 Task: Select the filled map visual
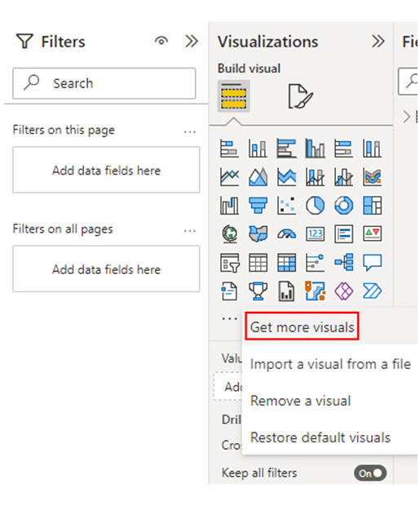click(258, 233)
